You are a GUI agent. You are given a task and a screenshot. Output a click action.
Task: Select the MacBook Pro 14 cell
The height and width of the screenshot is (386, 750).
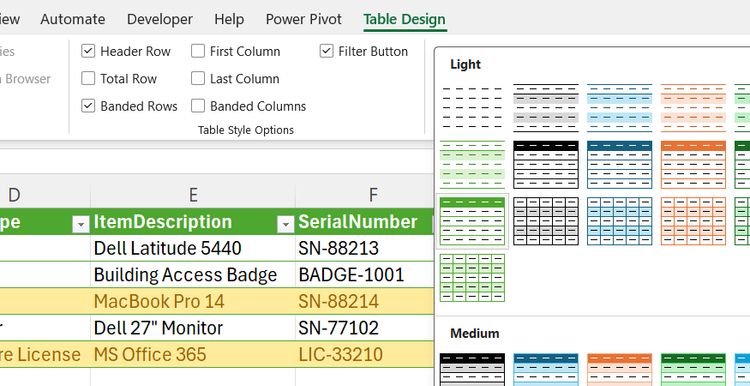click(193, 301)
